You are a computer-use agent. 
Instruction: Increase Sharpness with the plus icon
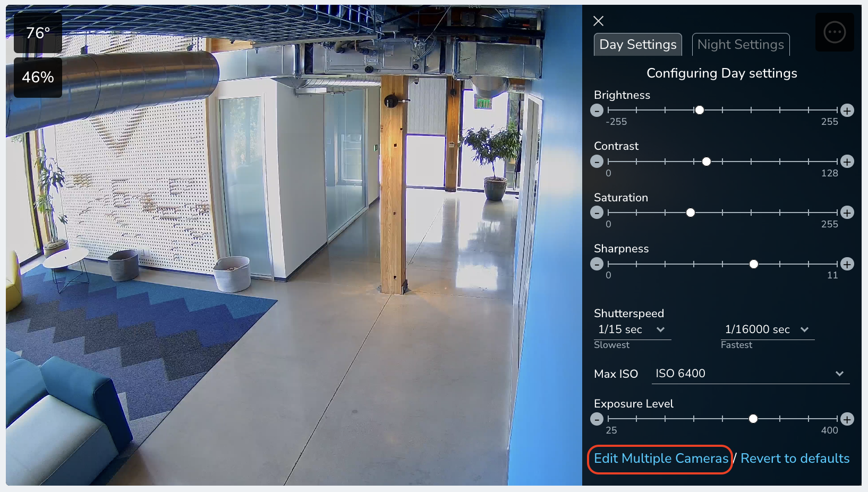tap(847, 264)
